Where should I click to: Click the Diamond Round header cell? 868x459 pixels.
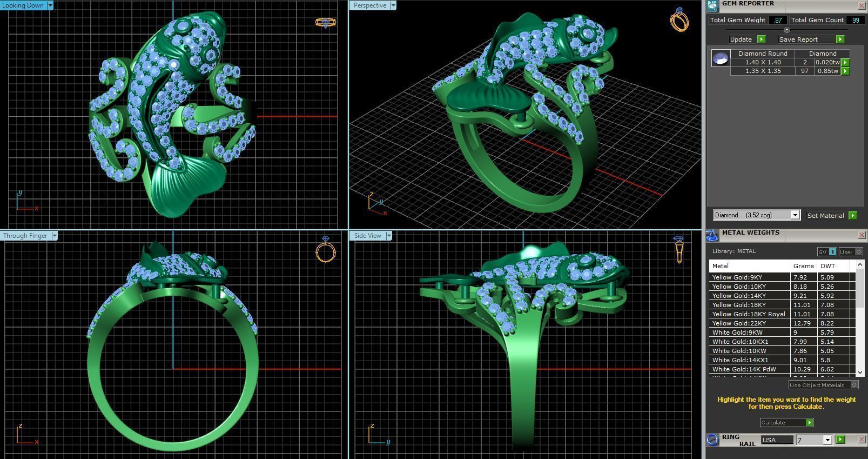[763, 54]
